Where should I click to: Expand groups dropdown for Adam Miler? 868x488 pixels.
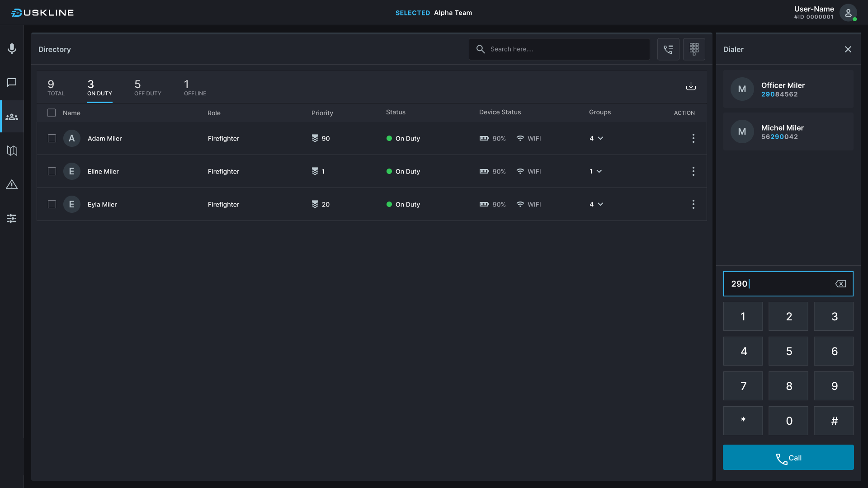(x=600, y=138)
